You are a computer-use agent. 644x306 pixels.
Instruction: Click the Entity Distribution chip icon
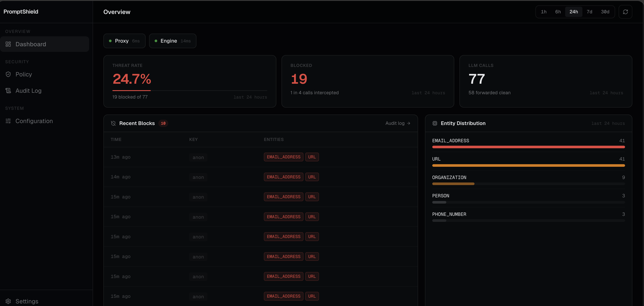[x=435, y=123]
